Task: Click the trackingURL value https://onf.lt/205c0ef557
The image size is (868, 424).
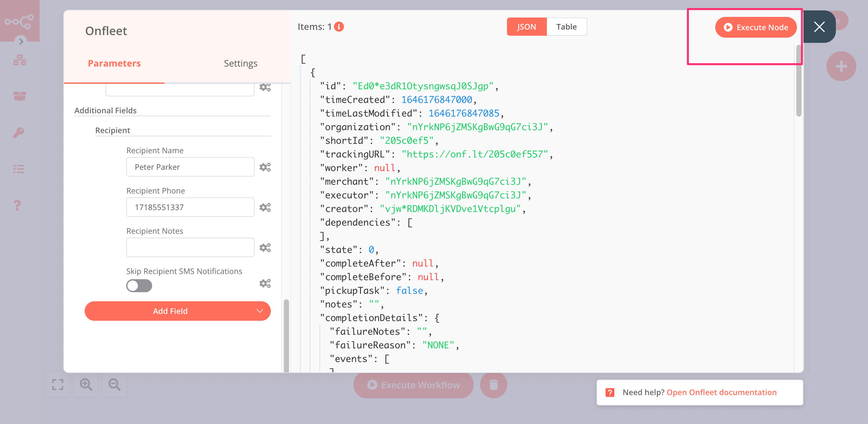Action: coord(475,154)
